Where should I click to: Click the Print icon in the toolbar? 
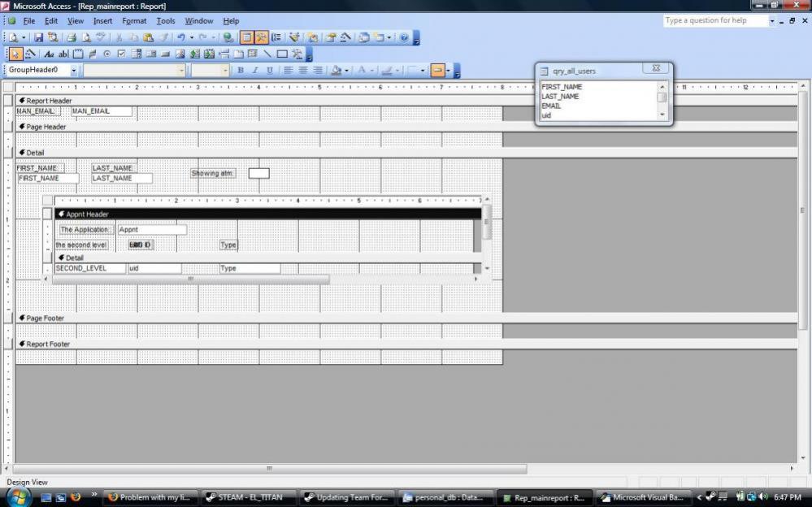pyautogui.click(x=72, y=38)
